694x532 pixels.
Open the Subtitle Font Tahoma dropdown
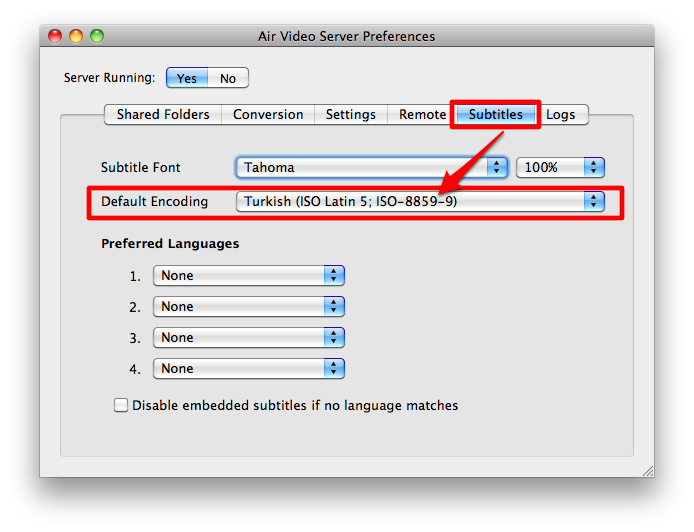[x=372, y=167]
